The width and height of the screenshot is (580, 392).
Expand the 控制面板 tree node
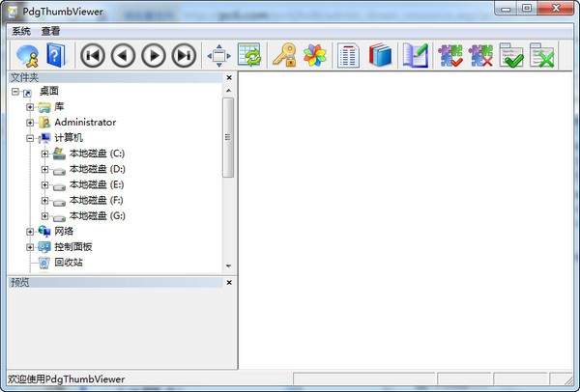pyautogui.click(x=30, y=247)
